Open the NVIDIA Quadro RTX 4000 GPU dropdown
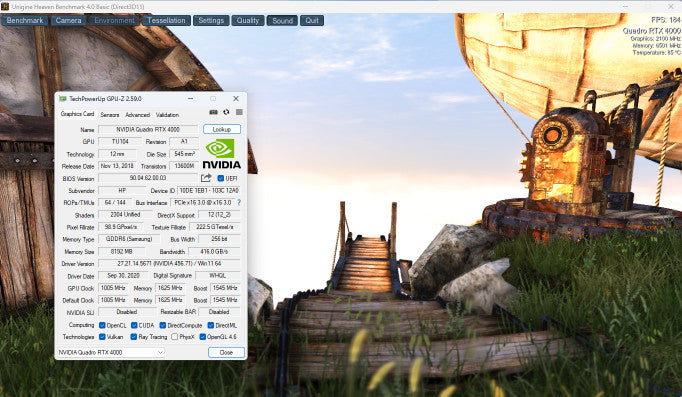This screenshot has width=682, height=397. point(111,352)
